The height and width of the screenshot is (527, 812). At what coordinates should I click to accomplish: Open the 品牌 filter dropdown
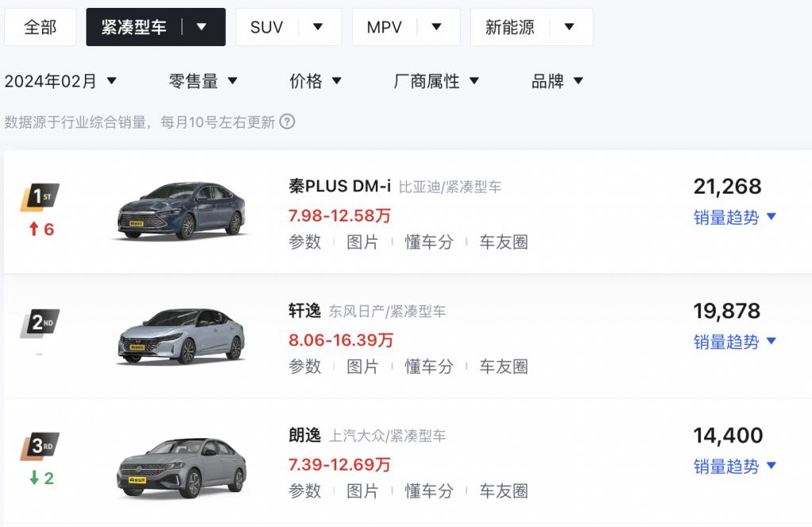click(x=557, y=81)
